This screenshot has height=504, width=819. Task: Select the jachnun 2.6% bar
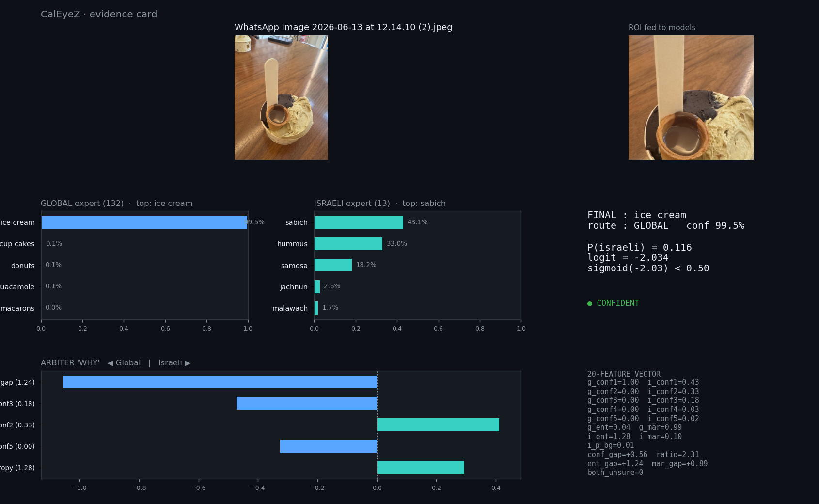[x=317, y=286]
